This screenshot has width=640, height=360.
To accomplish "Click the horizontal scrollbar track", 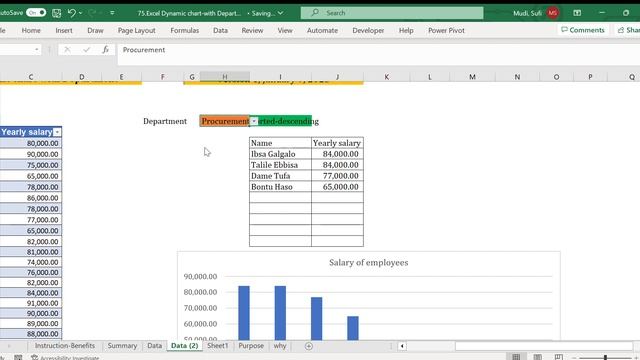I will (544, 346).
